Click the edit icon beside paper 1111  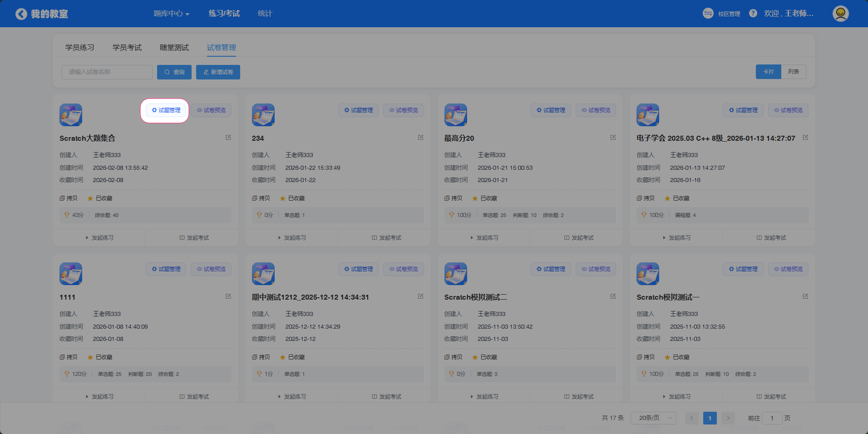coord(228,296)
